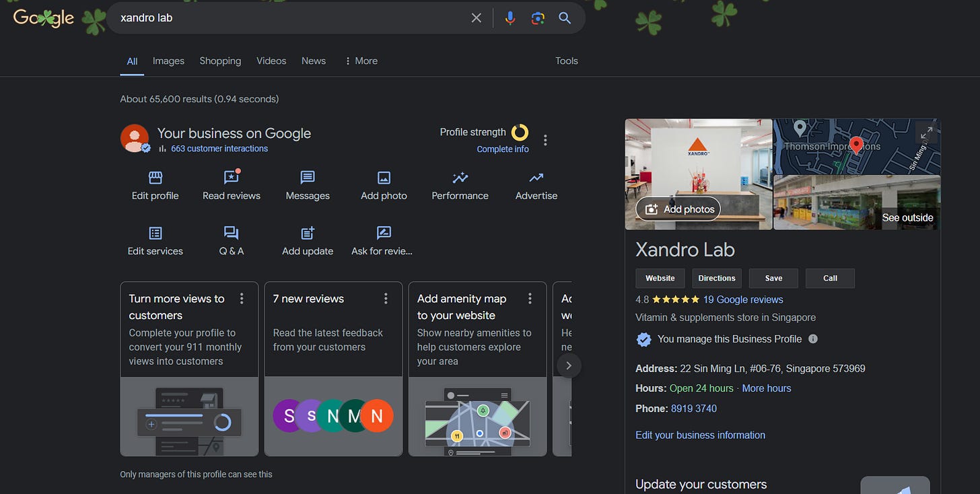This screenshot has width=980, height=494.
Task: Switch to the News tab
Action: click(x=314, y=61)
